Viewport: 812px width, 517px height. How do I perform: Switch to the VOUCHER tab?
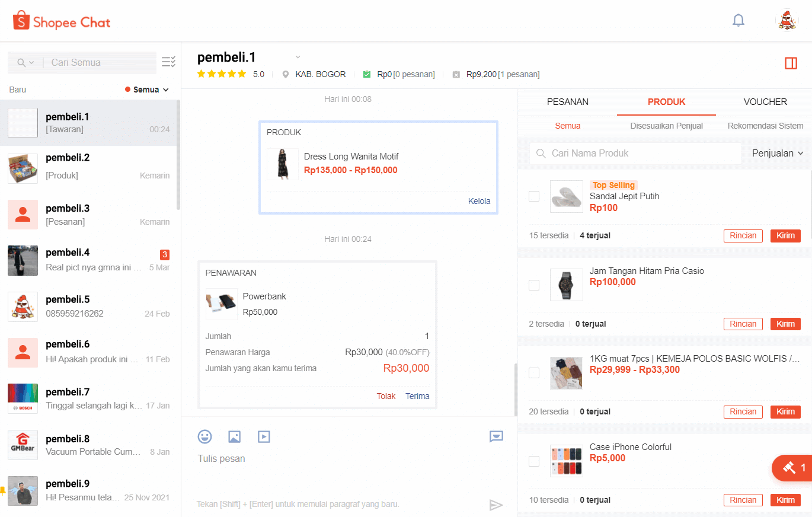pyautogui.click(x=765, y=102)
